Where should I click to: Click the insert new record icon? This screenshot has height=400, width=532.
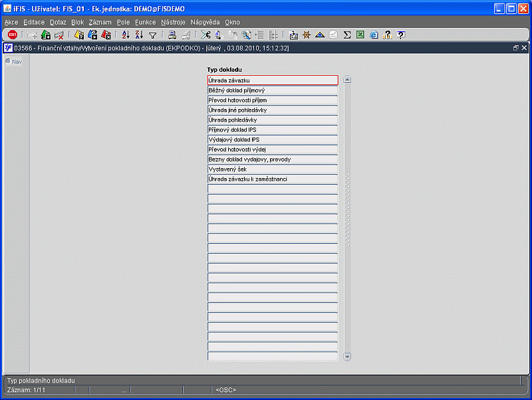coord(32,35)
